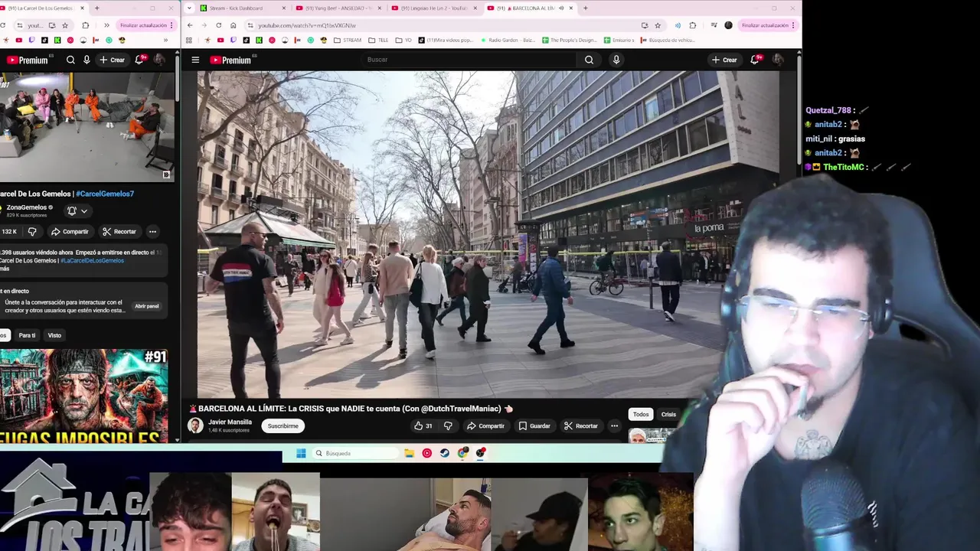Screen dimensions: 980x551
Task: Reload page in the right browser window
Action: click(x=218, y=25)
